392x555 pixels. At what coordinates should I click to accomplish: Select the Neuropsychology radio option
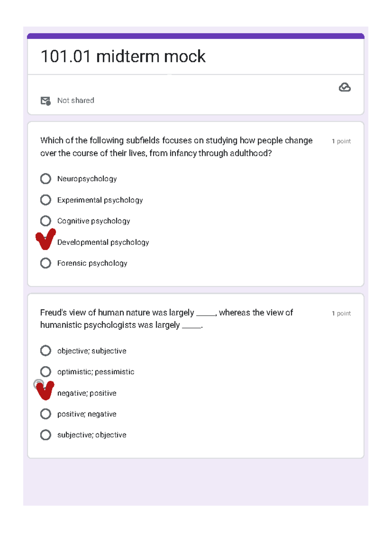point(46,179)
